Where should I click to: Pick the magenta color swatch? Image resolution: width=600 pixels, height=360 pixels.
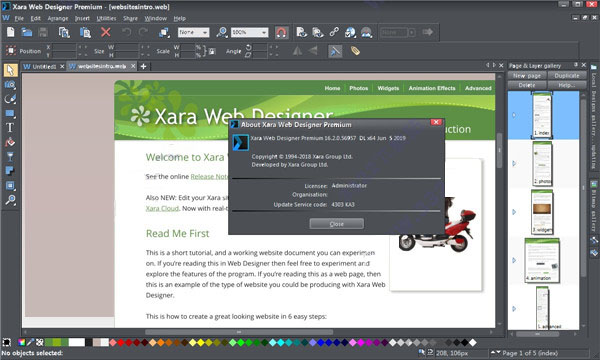tap(360, 342)
